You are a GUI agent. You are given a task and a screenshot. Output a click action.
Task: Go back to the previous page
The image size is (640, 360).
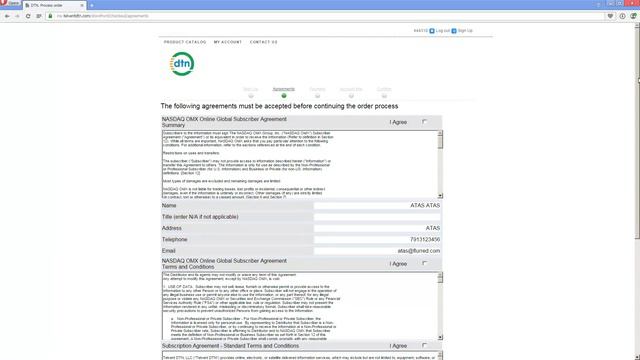(x=7, y=16)
